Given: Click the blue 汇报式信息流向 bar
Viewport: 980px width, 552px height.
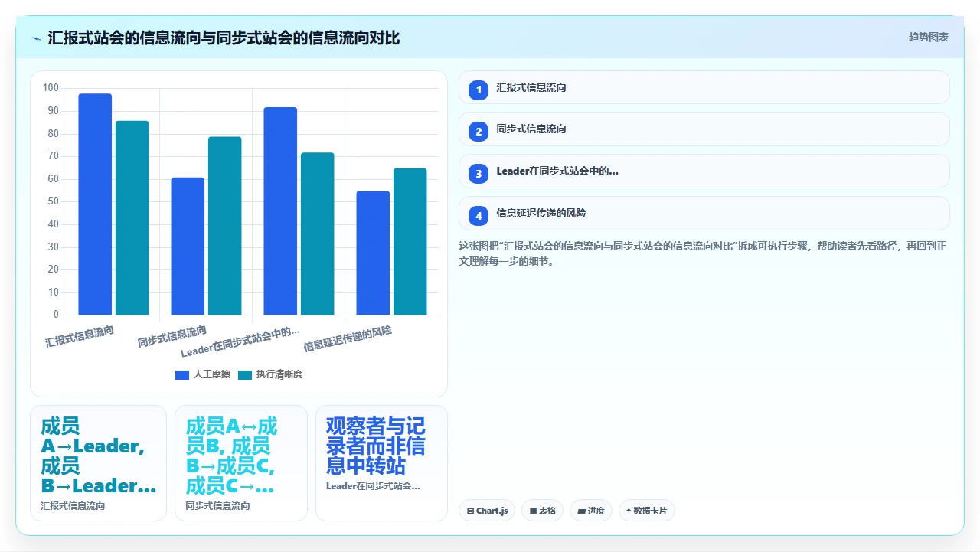Looking at the screenshot, I should (x=95, y=204).
